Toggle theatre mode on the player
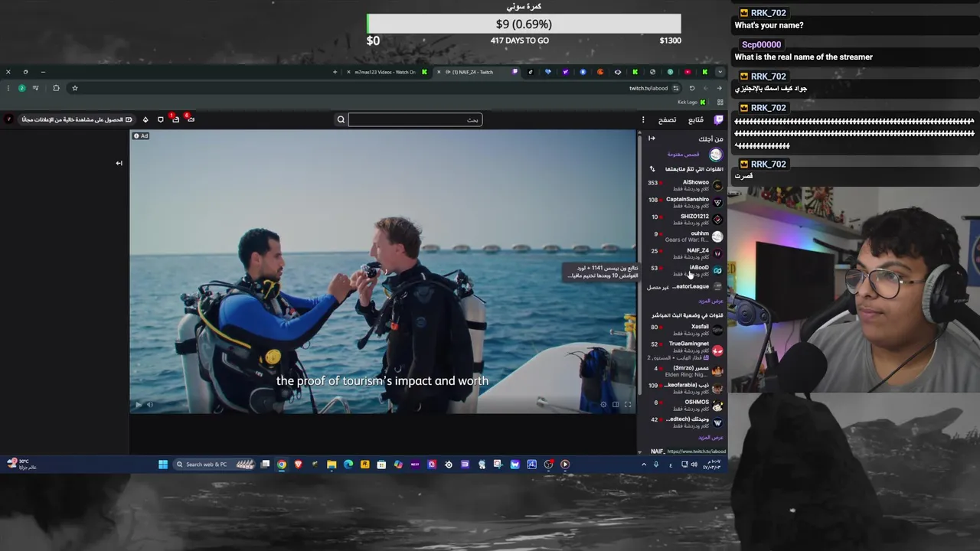 (616, 405)
